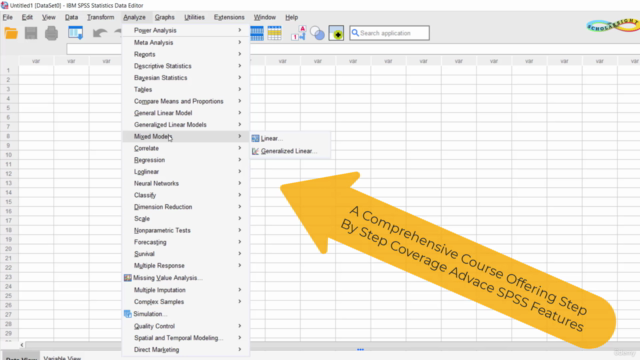This screenshot has height=360, width=640.
Task: Open the Graphs menu
Action: point(164,17)
